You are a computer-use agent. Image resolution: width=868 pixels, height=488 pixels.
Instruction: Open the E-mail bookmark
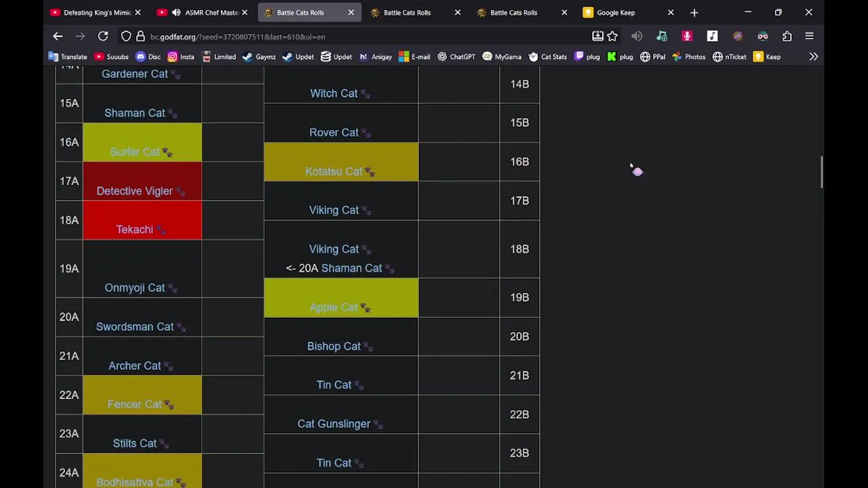click(x=415, y=57)
